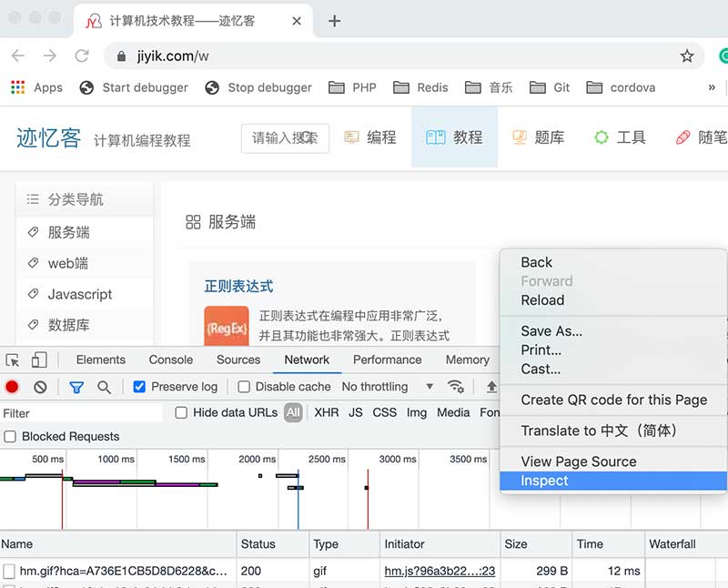This screenshot has height=588, width=728.
Task: Click Start debugger bookmark
Action: click(x=134, y=87)
